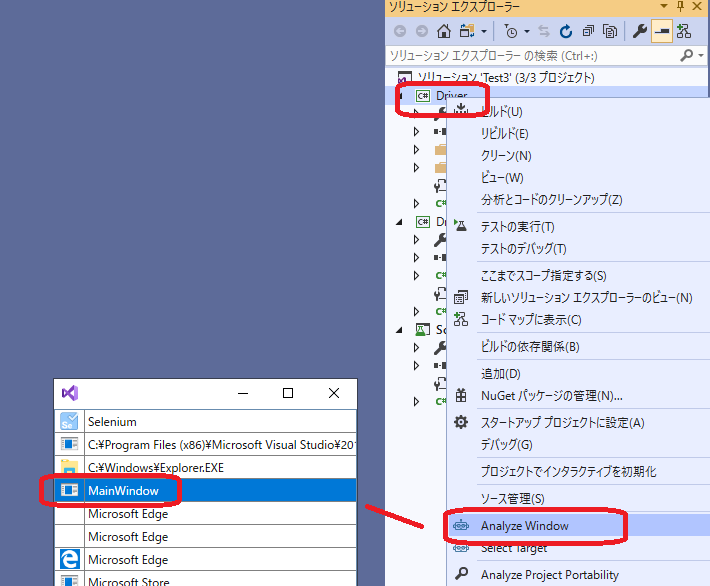
Task: Click the Forward arrow in Solution Explorer toolbar
Action: pyautogui.click(x=422, y=31)
